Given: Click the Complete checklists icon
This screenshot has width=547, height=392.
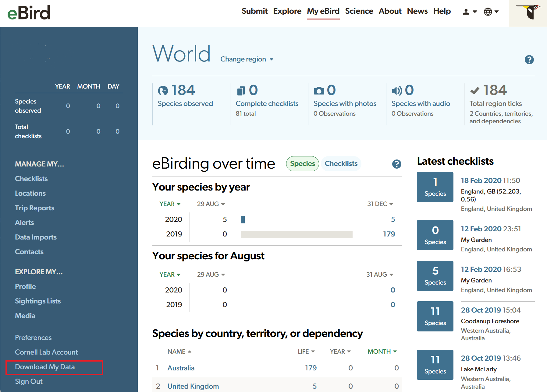Looking at the screenshot, I should (x=241, y=91).
